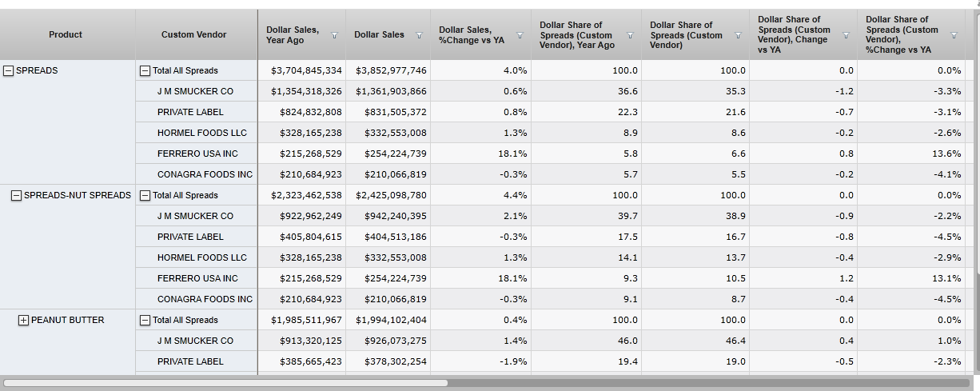This screenshot has width=980, height=391.
Task: Click the Product column header
Action: [66, 34]
